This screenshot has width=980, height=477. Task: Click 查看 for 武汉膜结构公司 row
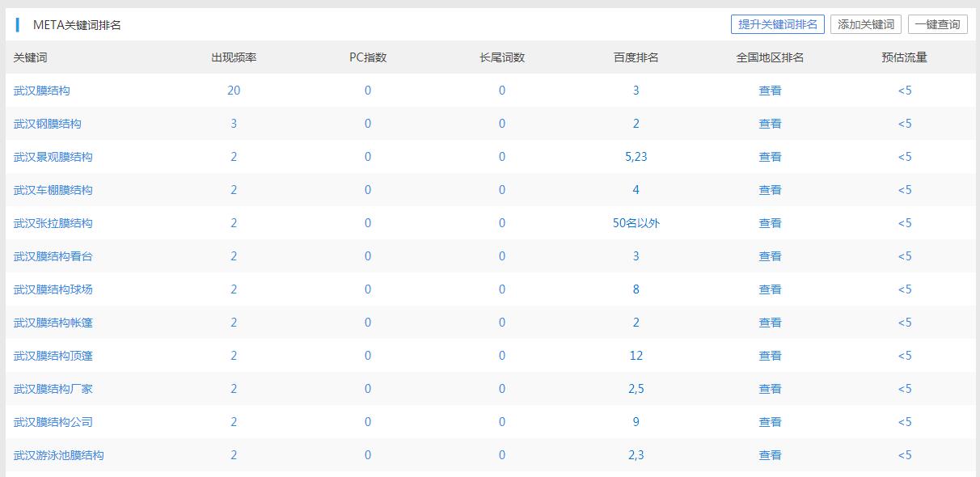(770, 422)
